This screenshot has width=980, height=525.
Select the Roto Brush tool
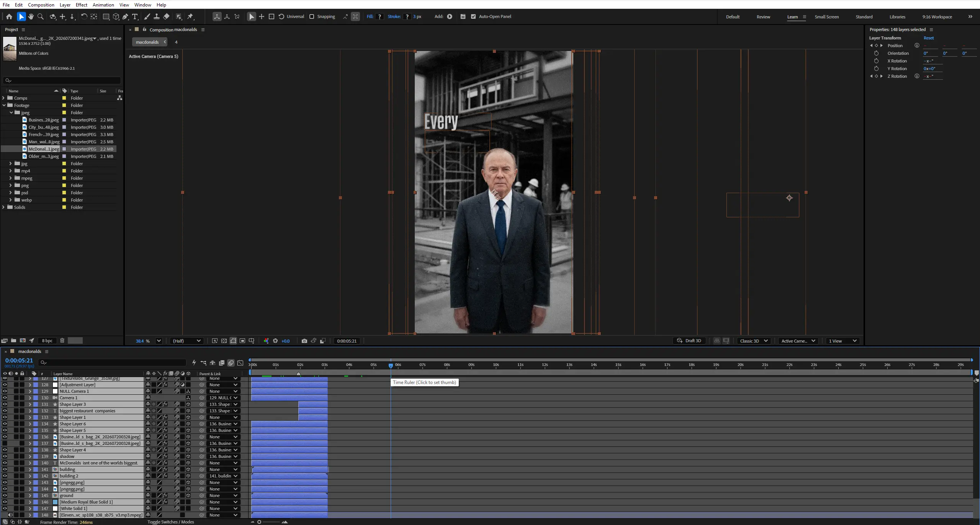coord(179,16)
